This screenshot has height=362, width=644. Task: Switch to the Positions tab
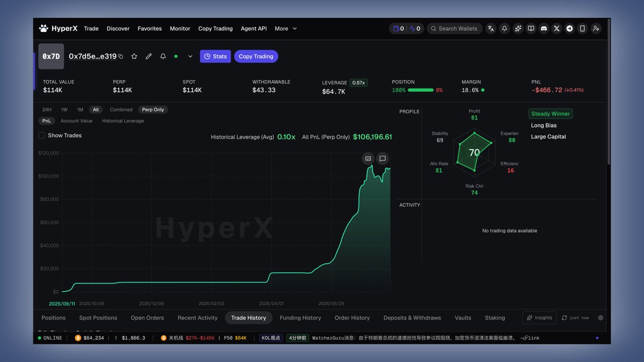(54, 317)
